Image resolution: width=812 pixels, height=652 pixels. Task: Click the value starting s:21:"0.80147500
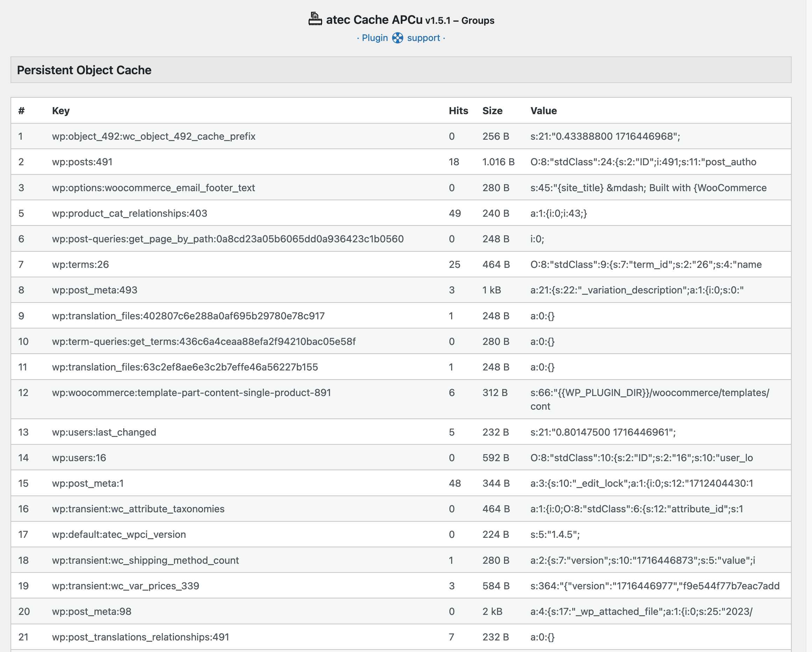[603, 432]
